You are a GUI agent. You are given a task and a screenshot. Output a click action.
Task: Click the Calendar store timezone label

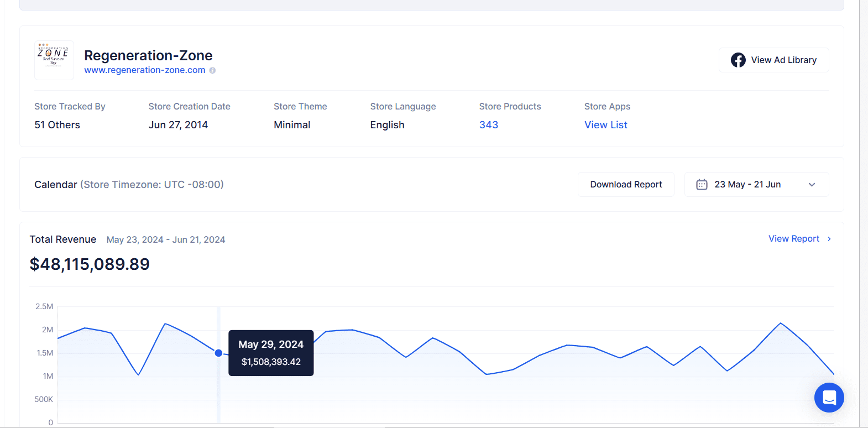click(x=129, y=185)
